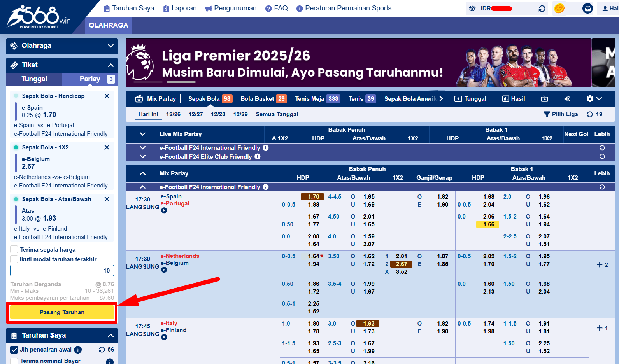Open live stream for e-Spain vs e-Portugal

pyautogui.click(x=164, y=210)
